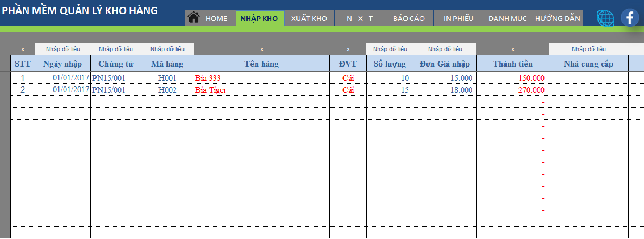Open the globe website icon
Viewport: 644px width, 239px height.
point(606,18)
